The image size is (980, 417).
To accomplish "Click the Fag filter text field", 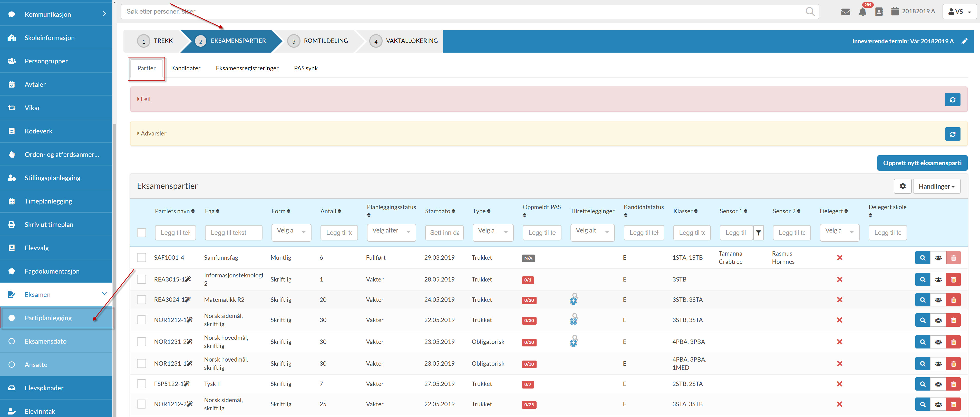I will pos(234,233).
